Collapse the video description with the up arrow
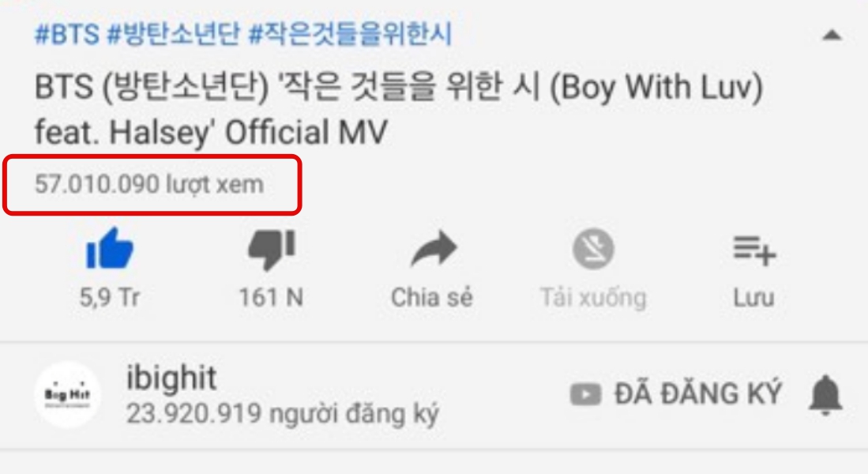This screenshot has width=868, height=474. click(832, 36)
